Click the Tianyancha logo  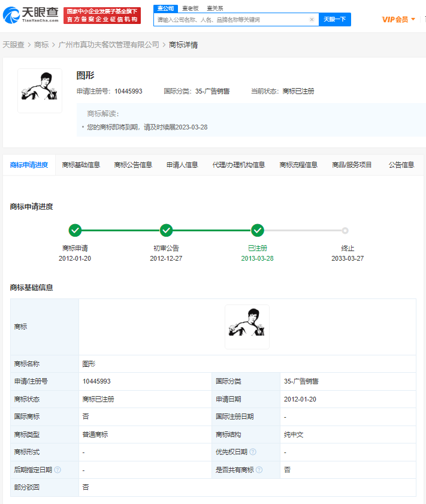tap(31, 15)
